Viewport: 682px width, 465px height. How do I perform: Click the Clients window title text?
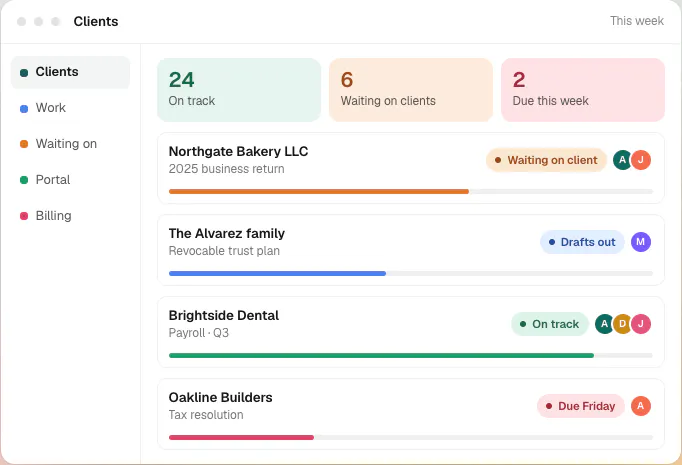tap(96, 21)
